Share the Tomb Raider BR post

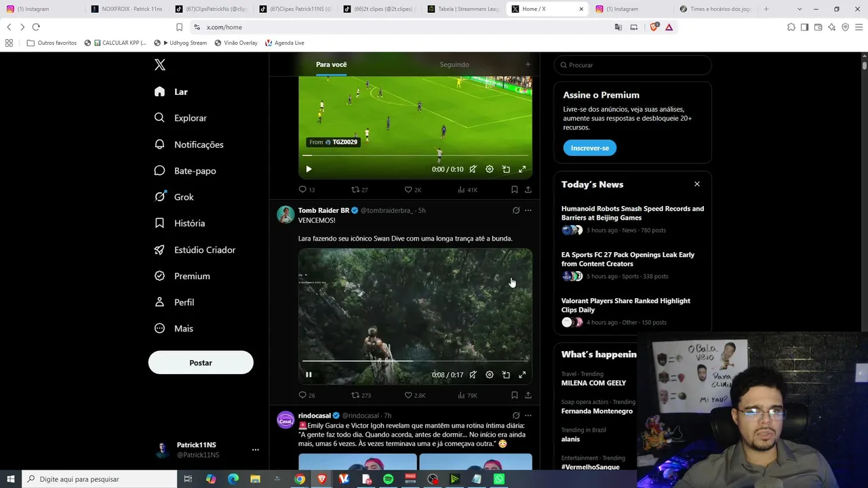528,395
